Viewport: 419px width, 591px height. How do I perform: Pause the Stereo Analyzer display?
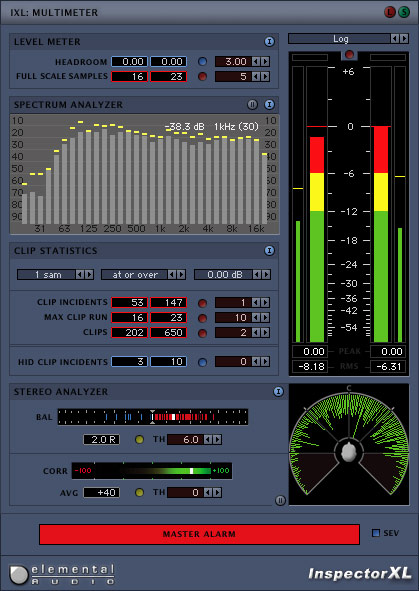(280, 500)
